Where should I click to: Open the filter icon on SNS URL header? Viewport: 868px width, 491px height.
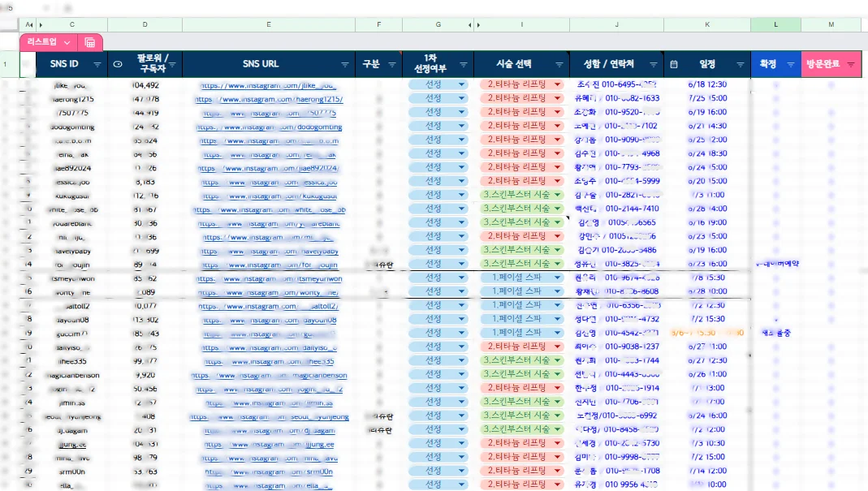click(x=345, y=65)
